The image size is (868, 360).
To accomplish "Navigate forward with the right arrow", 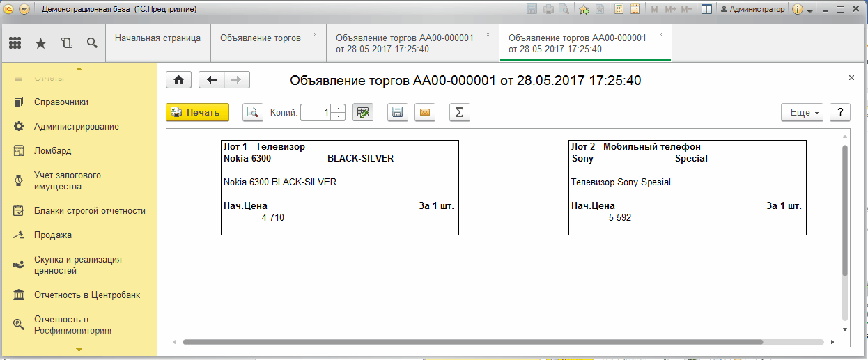I will click(237, 80).
